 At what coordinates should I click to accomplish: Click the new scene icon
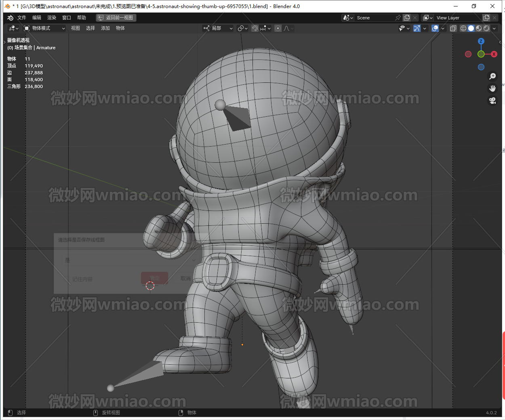[407, 18]
